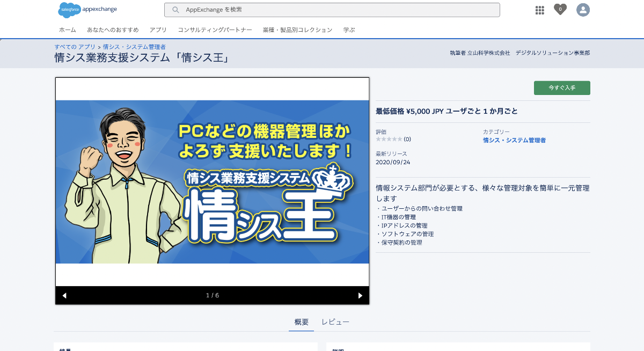Switch to the 概要 tab
Viewport: 644px width, 351px height.
point(302,322)
